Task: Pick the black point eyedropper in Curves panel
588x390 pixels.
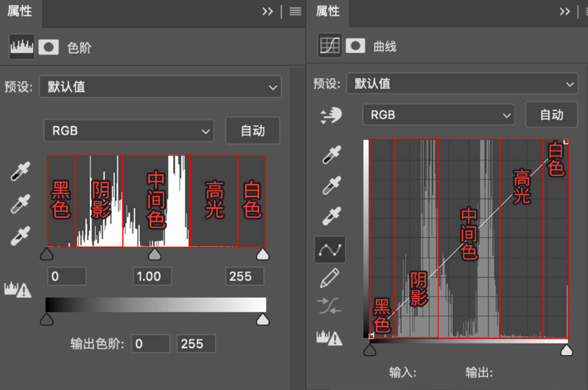Action: (332, 154)
